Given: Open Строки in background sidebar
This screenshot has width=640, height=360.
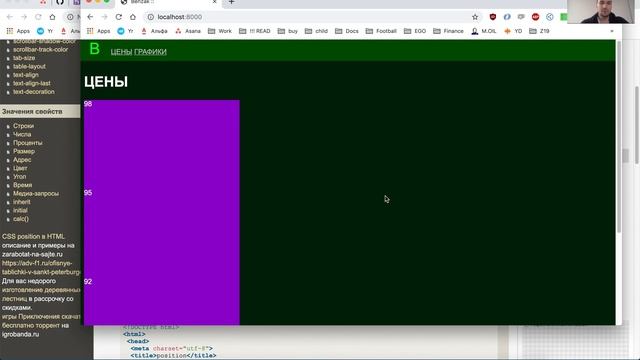Looking at the screenshot, I should [23, 126].
